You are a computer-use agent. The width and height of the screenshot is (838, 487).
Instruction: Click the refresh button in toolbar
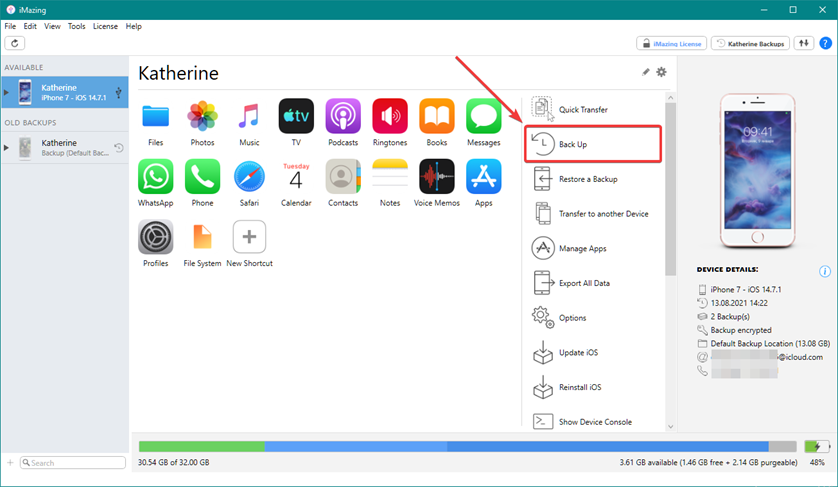[15, 43]
